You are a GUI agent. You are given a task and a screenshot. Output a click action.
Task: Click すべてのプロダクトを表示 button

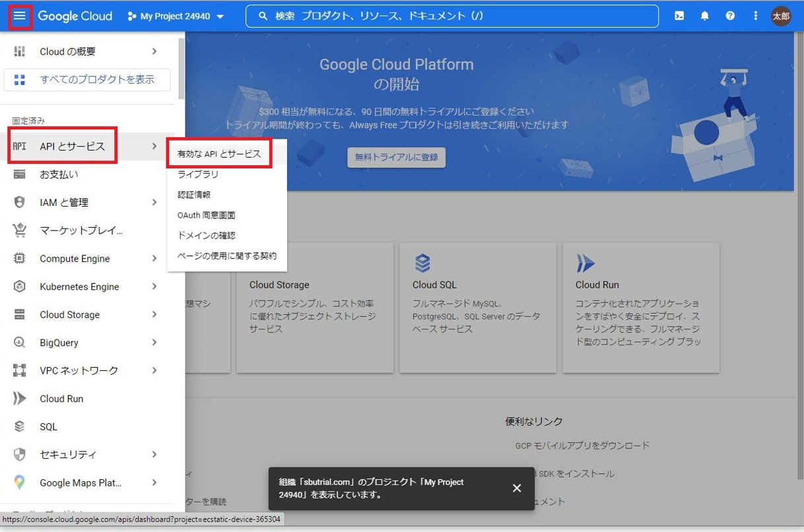point(87,80)
